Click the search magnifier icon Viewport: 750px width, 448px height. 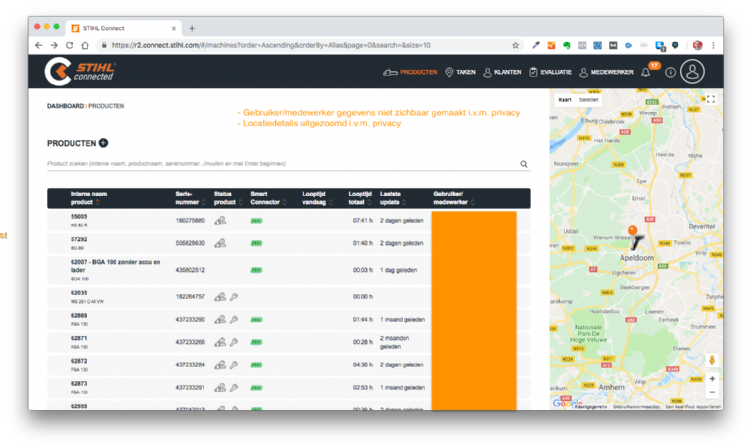[x=524, y=164]
